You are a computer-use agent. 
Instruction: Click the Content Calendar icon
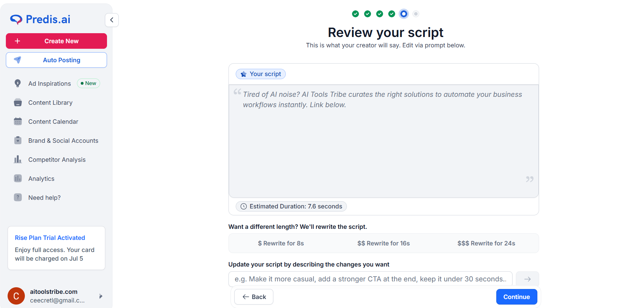click(18, 121)
